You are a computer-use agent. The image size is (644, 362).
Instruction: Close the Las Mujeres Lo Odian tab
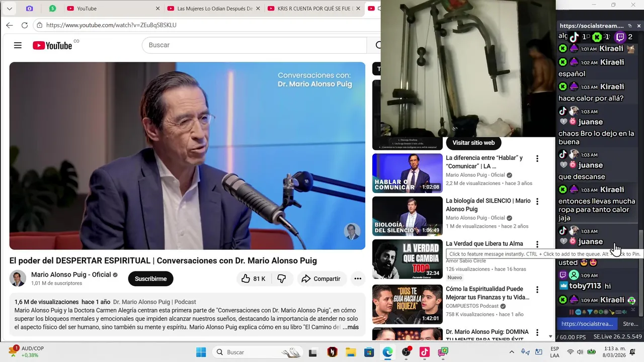click(x=258, y=9)
